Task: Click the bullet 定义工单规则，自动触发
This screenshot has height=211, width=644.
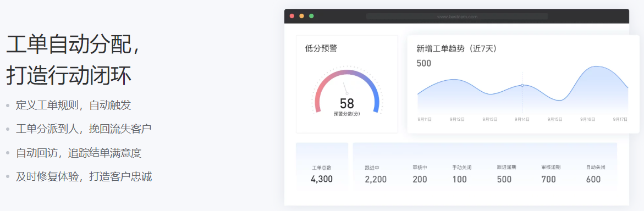Action: (73, 105)
